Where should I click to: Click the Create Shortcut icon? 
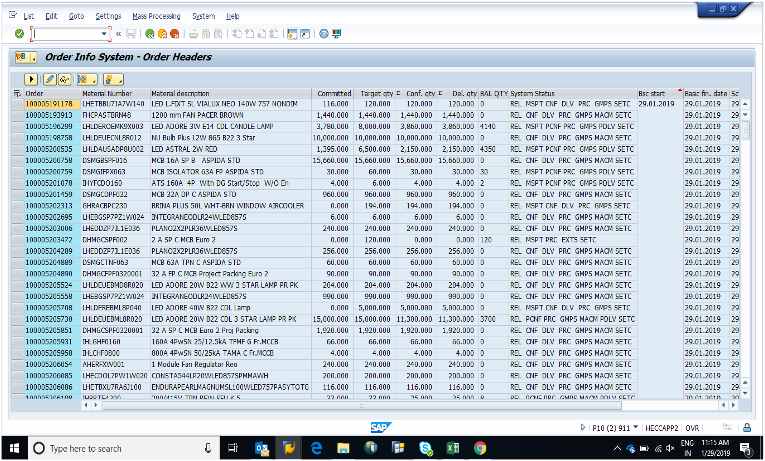[305, 34]
